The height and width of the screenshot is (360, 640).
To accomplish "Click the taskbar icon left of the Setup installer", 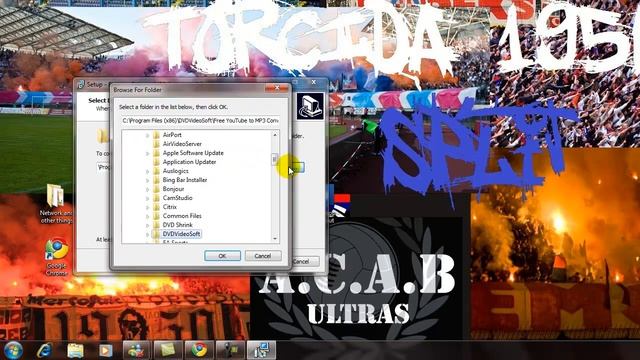I will click(x=230, y=350).
